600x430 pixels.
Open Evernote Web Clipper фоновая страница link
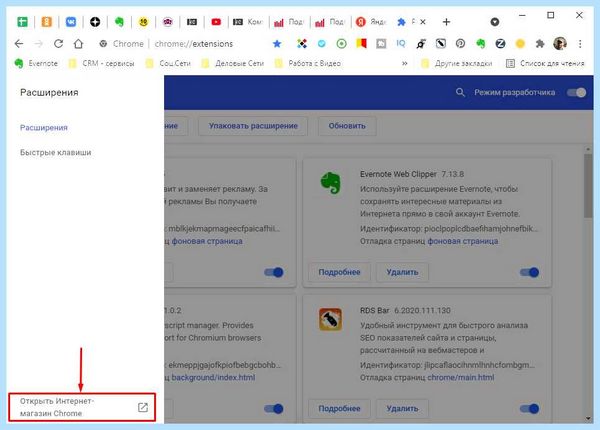click(463, 241)
